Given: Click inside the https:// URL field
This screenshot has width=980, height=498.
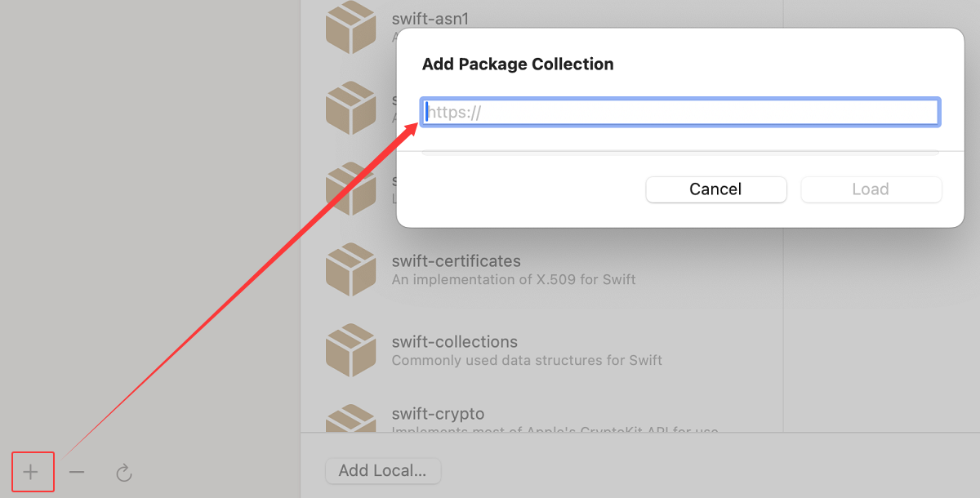Looking at the screenshot, I should pos(679,112).
